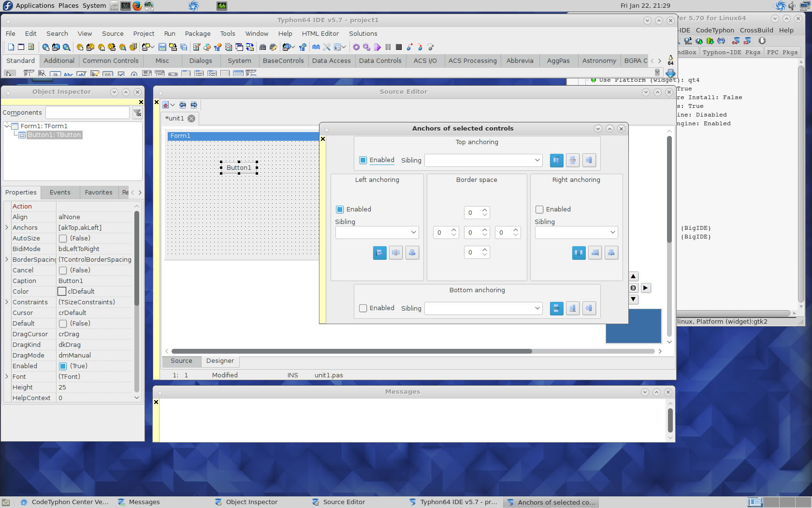Click the right arrow button beside designer
The height and width of the screenshot is (508, 812).
(x=646, y=288)
